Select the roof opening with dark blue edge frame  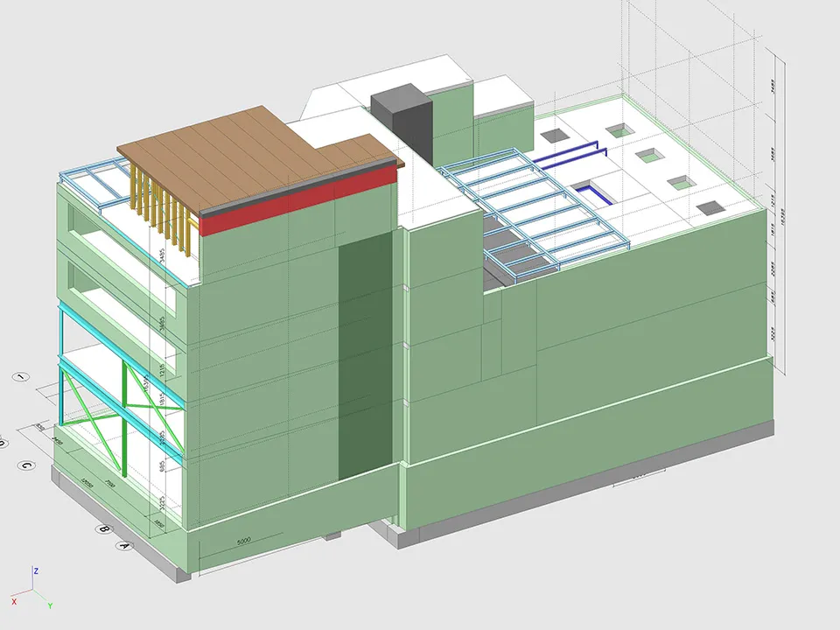coord(593,192)
